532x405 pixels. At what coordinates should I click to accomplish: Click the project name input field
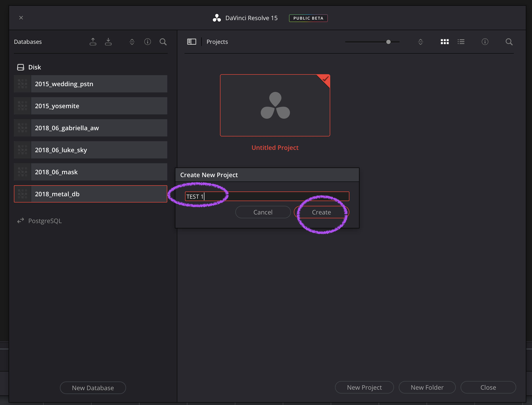pos(267,196)
